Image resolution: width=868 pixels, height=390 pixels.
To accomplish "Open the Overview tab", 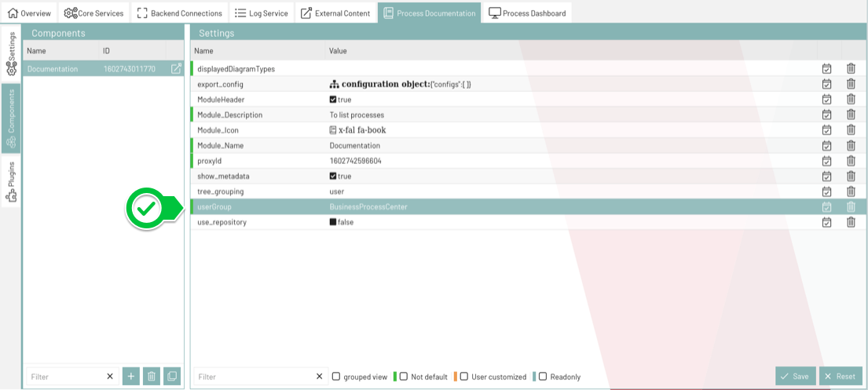I will coord(29,13).
